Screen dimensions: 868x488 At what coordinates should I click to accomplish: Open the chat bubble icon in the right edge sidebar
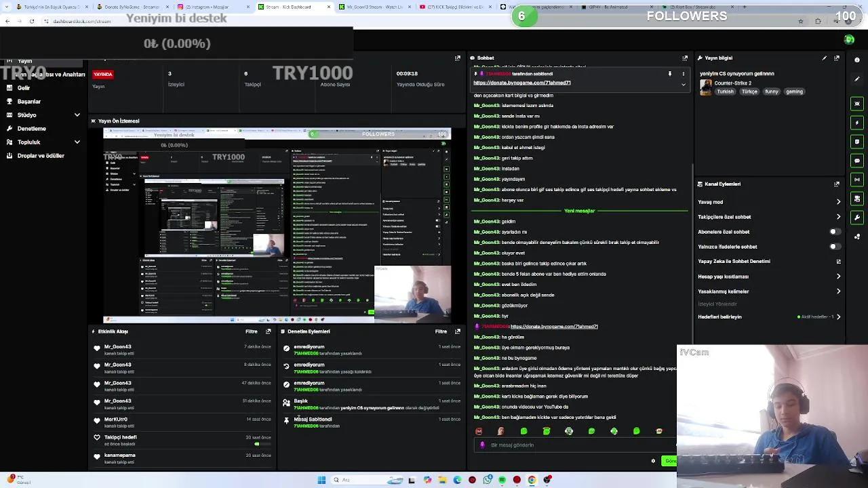point(857,161)
